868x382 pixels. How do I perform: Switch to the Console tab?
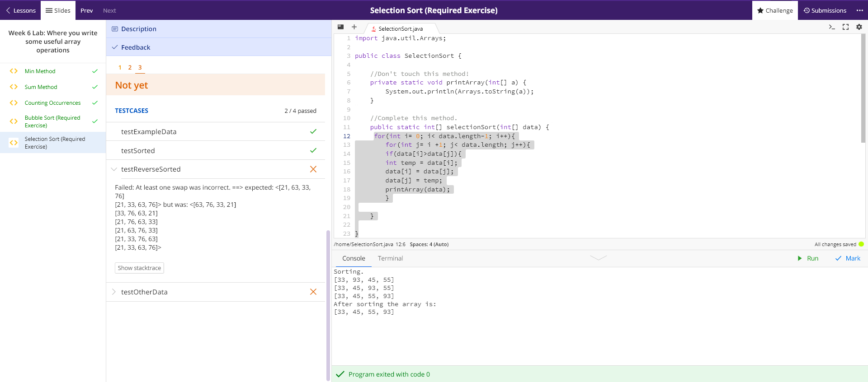pyautogui.click(x=354, y=258)
